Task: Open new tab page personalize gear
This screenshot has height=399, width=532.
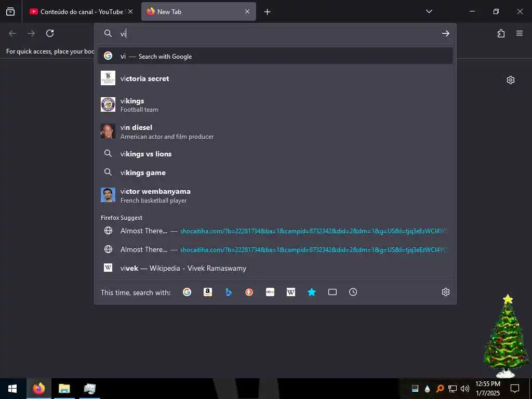Action: coord(511,80)
